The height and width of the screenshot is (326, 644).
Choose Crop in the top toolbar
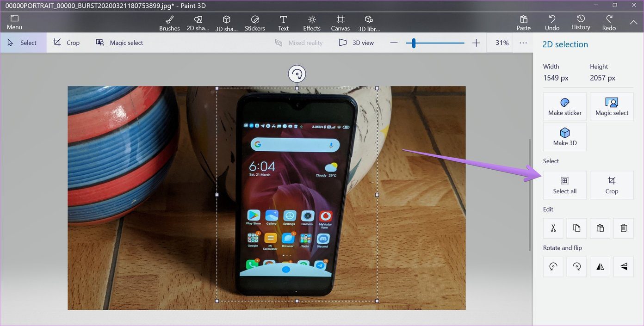coord(67,43)
